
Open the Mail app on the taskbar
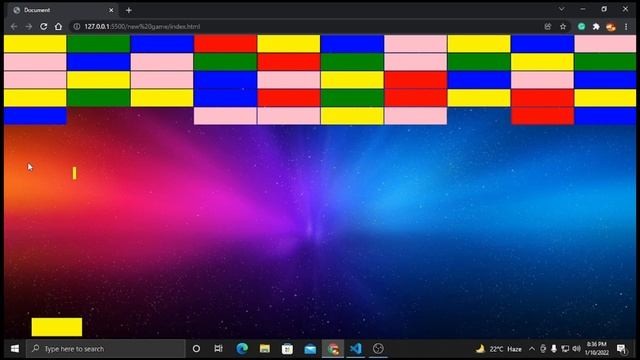310,349
